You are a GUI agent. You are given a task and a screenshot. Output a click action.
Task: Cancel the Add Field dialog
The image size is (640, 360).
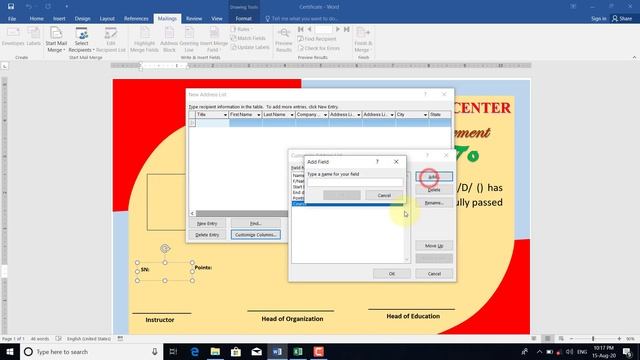click(x=384, y=196)
